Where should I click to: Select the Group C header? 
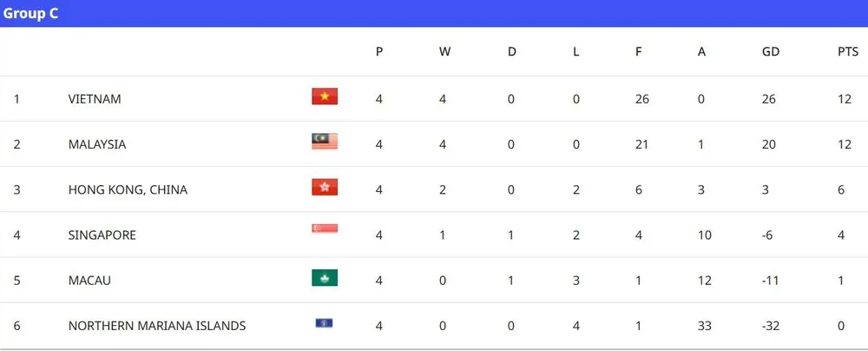31,14
